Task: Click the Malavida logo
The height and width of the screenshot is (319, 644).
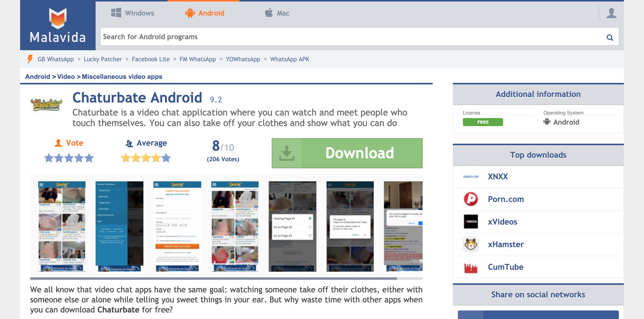Action: tap(58, 25)
